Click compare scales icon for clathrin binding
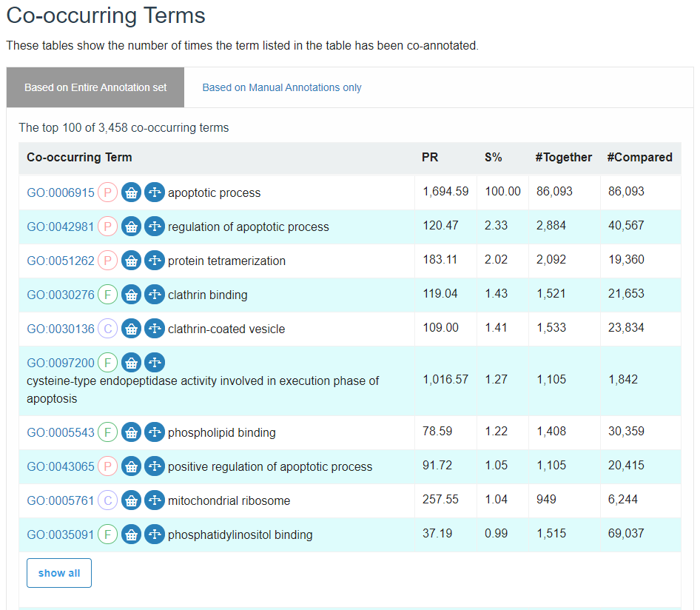Image resolution: width=700 pixels, height=610 pixels. [x=155, y=295]
